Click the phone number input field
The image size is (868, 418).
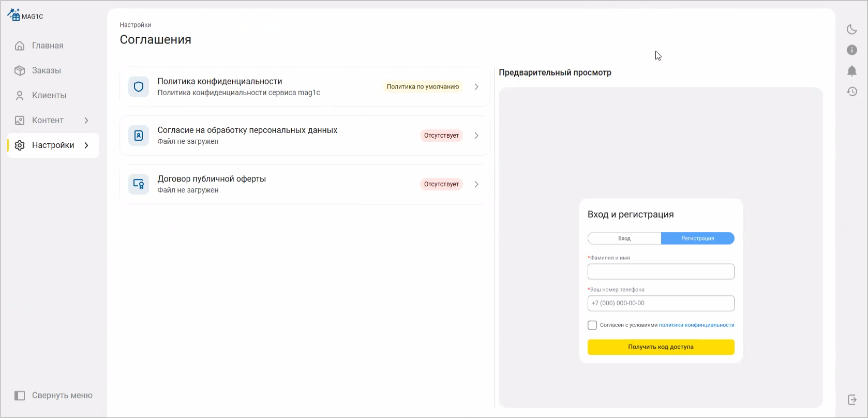(x=661, y=303)
